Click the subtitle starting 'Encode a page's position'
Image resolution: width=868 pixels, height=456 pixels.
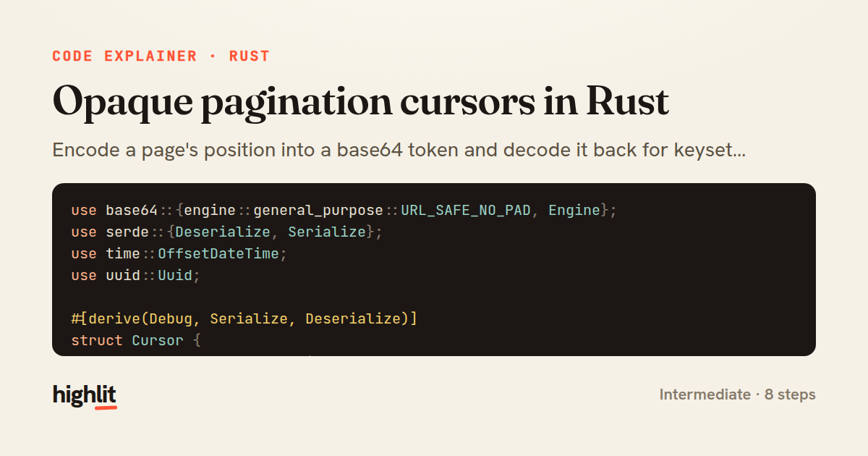pyautogui.click(x=399, y=151)
